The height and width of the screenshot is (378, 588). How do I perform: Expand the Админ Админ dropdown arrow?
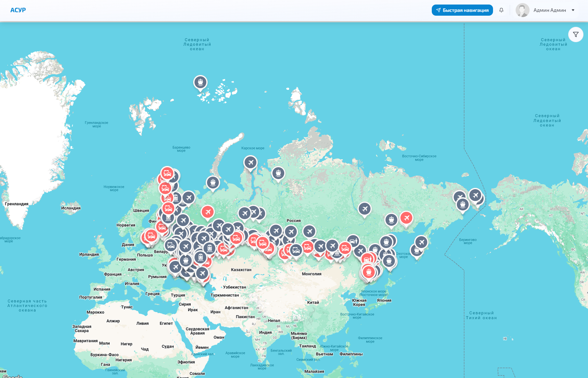click(573, 10)
